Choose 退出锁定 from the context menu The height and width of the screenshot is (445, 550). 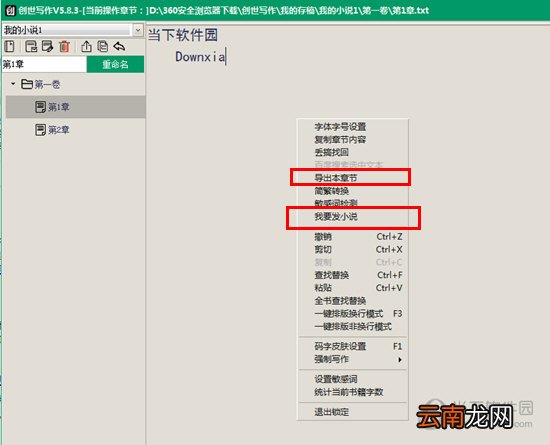point(353,412)
